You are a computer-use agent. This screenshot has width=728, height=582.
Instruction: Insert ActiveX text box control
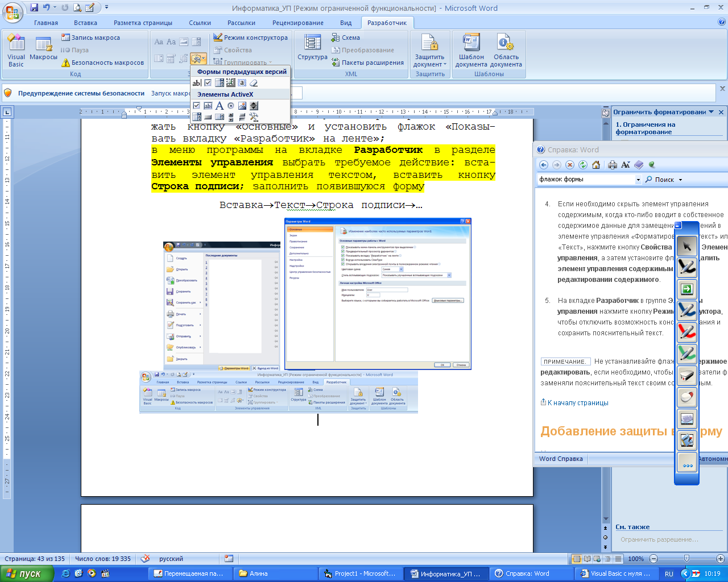click(208, 106)
